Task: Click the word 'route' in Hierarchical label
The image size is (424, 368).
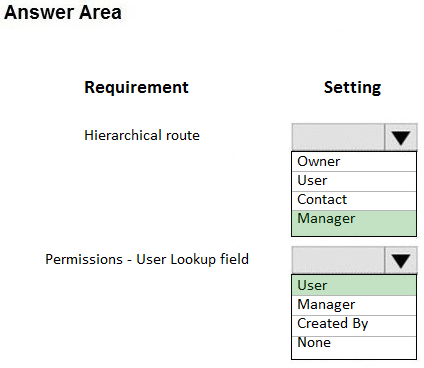Action: pos(183,136)
